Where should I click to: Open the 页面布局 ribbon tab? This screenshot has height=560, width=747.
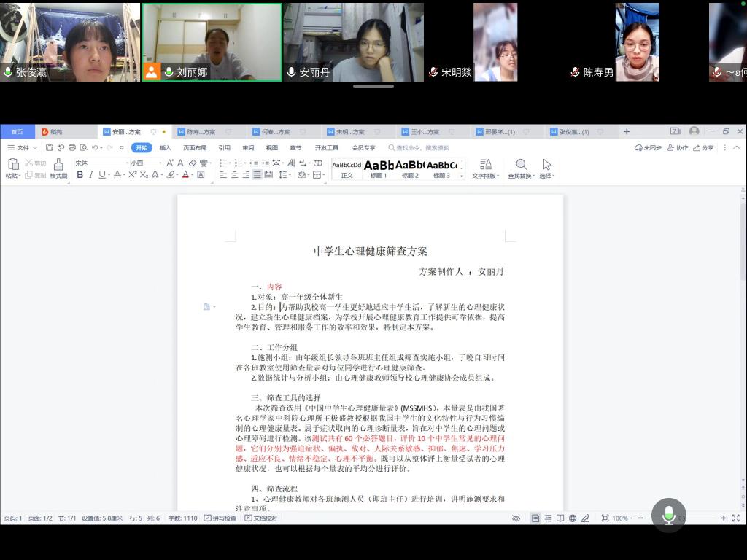coord(195,148)
